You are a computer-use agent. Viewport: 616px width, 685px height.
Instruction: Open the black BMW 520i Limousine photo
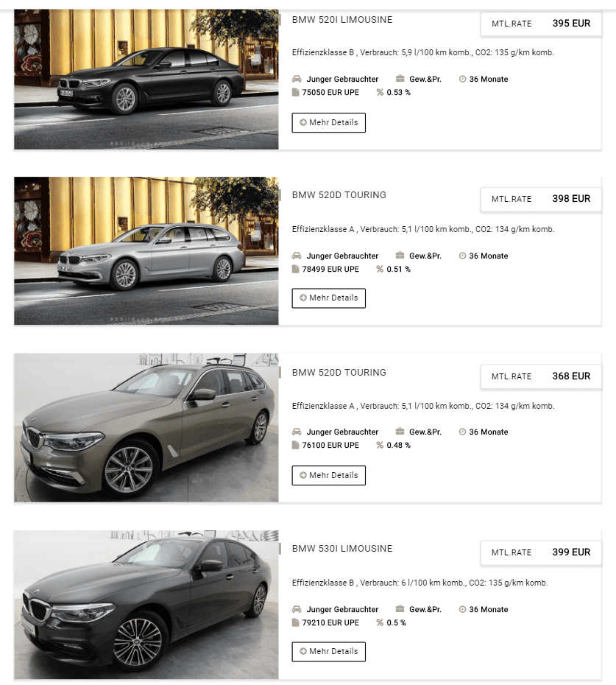click(146, 79)
